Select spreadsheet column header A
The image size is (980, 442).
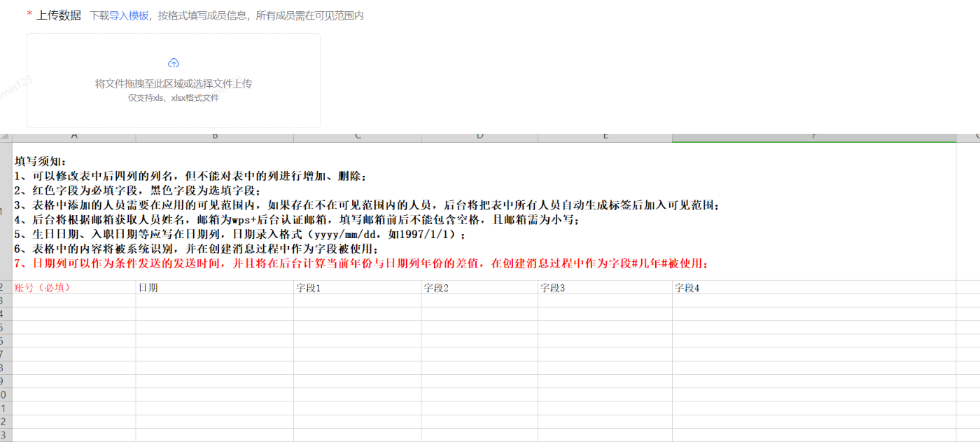(74, 134)
